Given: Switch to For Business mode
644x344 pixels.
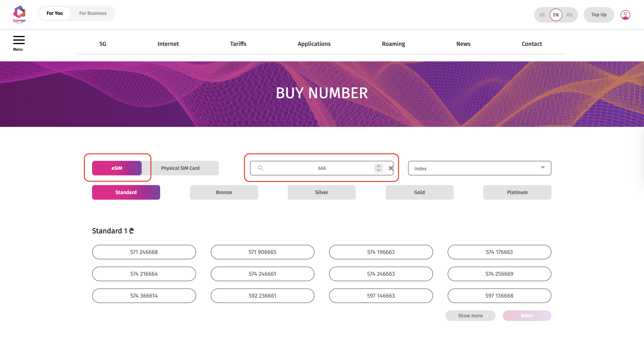Looking at the screenshot, I should 93,13.
